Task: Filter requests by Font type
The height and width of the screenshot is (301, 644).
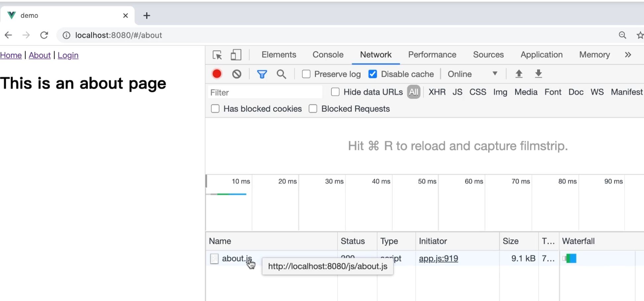Action: tap(553, 92)
